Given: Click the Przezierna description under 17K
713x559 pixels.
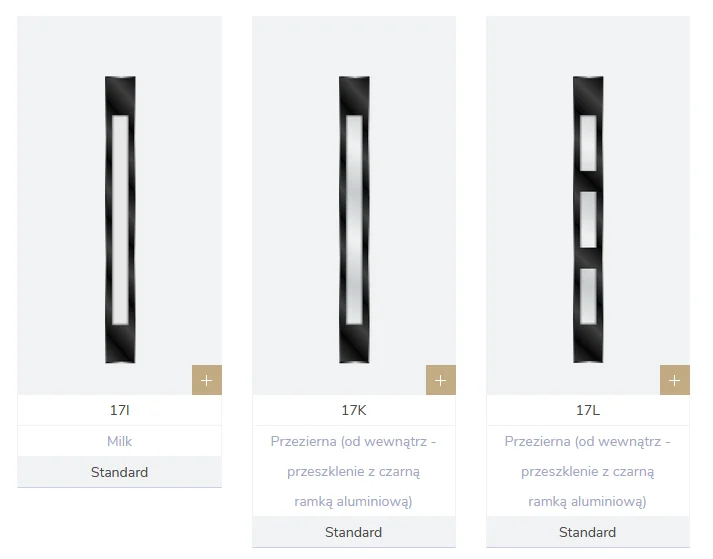Looking at the screenshot, I should (x=354, y=470).
